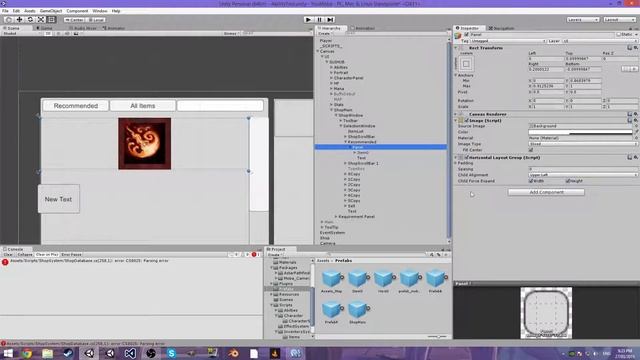Open the Image Color swatch picker
Screen dimensions: 640x360
click(580, 132)
